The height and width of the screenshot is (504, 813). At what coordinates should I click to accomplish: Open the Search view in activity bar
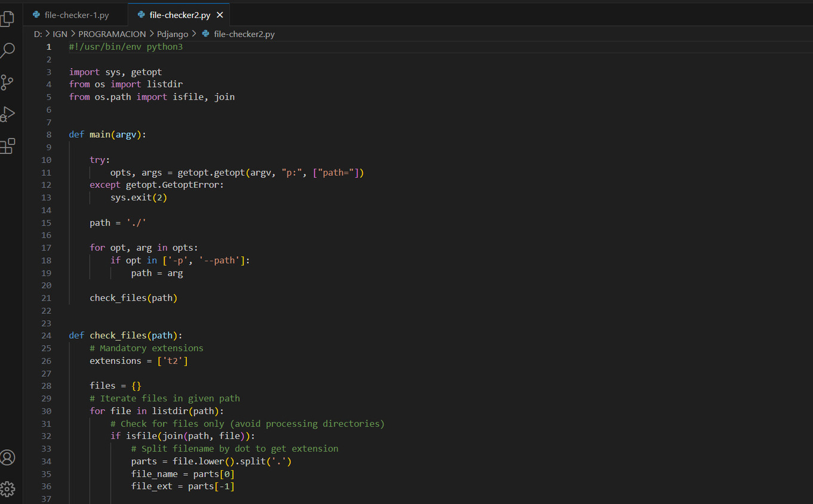[7, 50]
